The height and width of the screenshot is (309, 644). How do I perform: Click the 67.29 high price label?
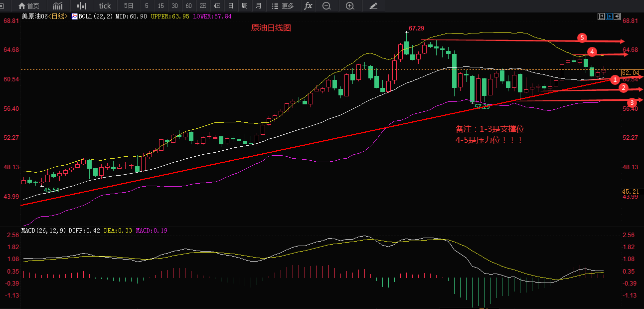pyautogui.click(x=416, y=28)
